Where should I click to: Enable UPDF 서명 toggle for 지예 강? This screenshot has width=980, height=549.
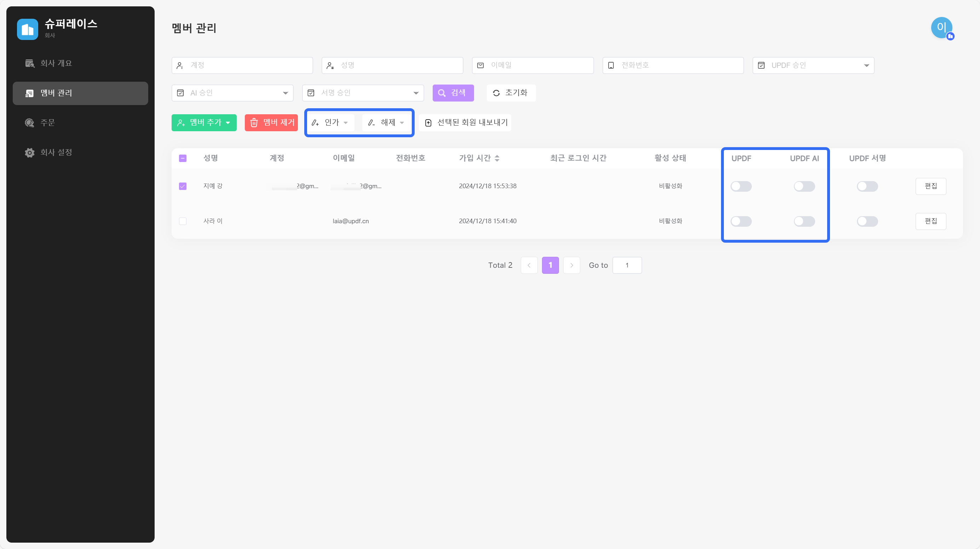tap(867, 186)
